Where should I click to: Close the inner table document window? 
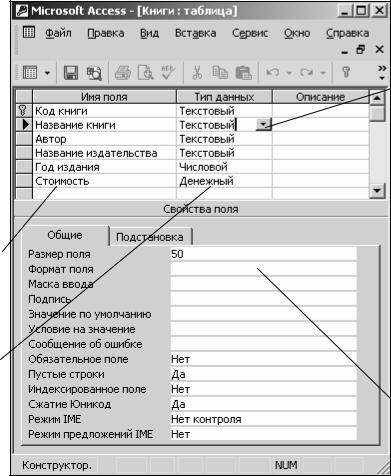click(380, 50)
